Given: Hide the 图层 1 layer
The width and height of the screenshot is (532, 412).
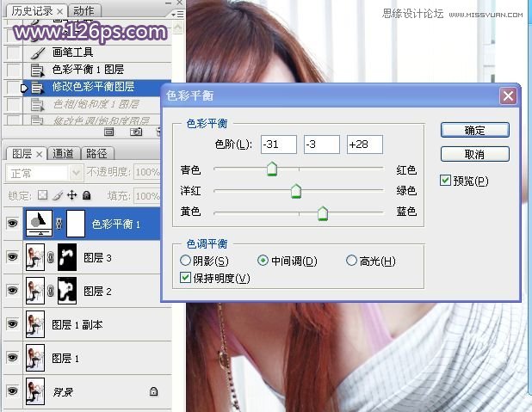Looking at the screenshot, I should pos(13,358).
